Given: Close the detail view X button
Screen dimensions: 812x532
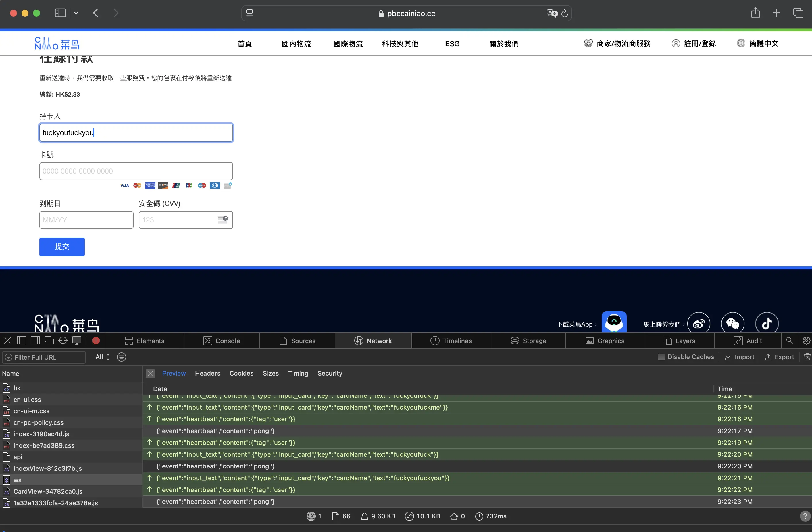Looking at the screenshot, I should pos(150,373).
